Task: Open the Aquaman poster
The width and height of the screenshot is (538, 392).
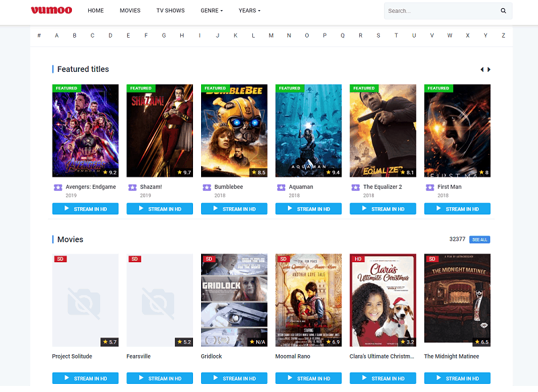Action: click(x=309, y=130)
